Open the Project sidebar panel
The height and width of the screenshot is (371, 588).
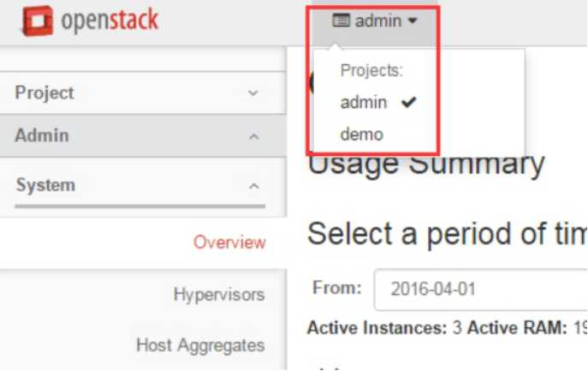pyautogui.click(x=45, y=93)
